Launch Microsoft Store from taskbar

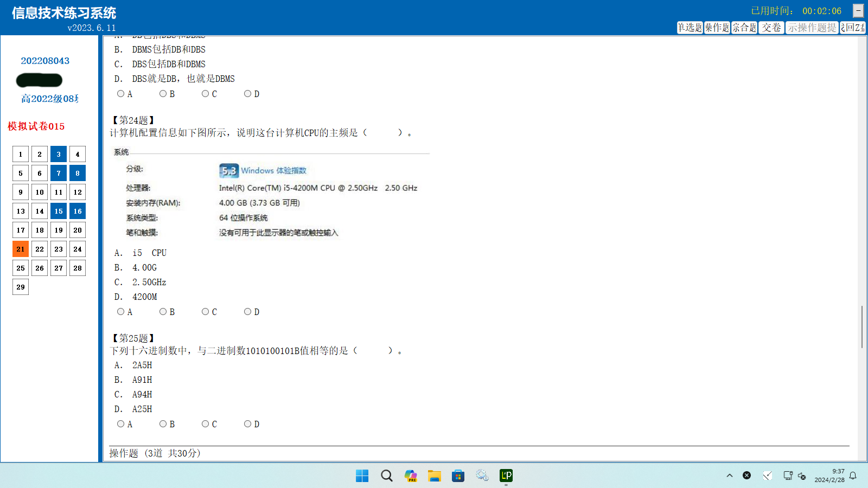tap(458, 476)
